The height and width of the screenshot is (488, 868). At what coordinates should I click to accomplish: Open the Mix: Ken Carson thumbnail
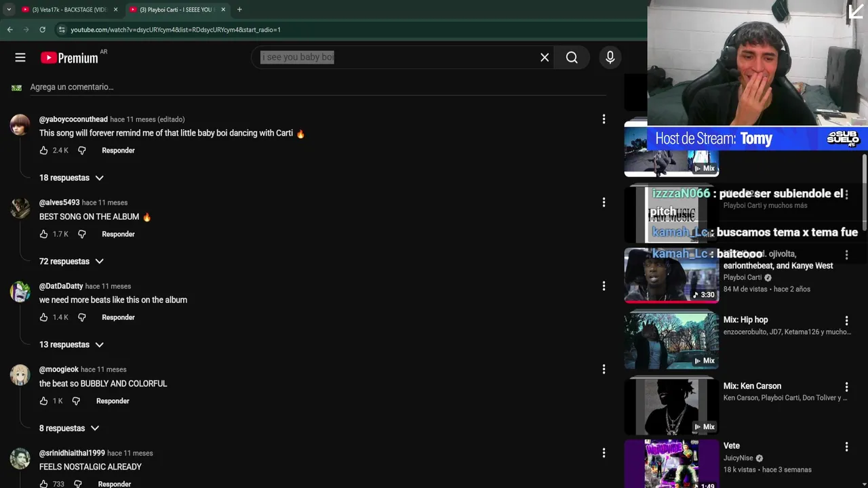point(671,407)
